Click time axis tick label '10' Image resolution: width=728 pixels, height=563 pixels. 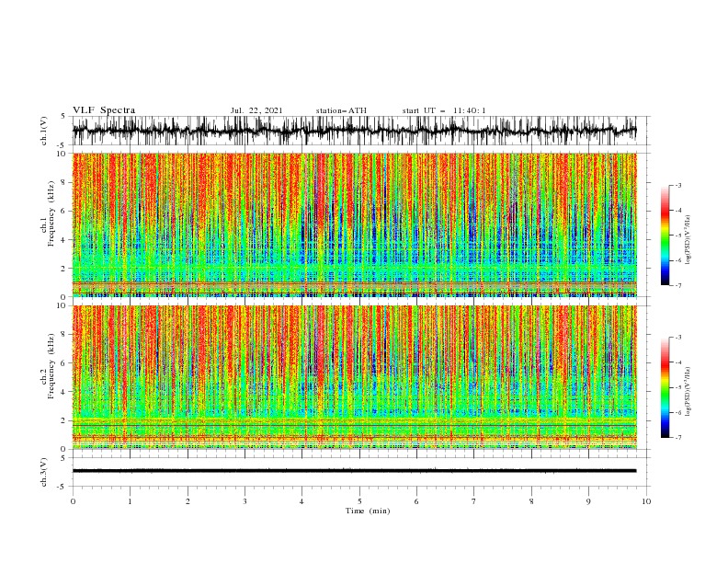646,501
